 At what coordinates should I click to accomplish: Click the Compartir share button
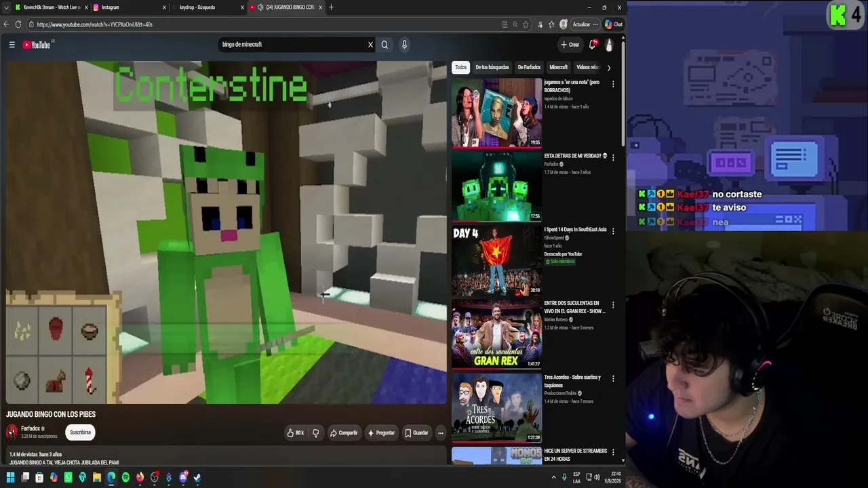[344, 433]
